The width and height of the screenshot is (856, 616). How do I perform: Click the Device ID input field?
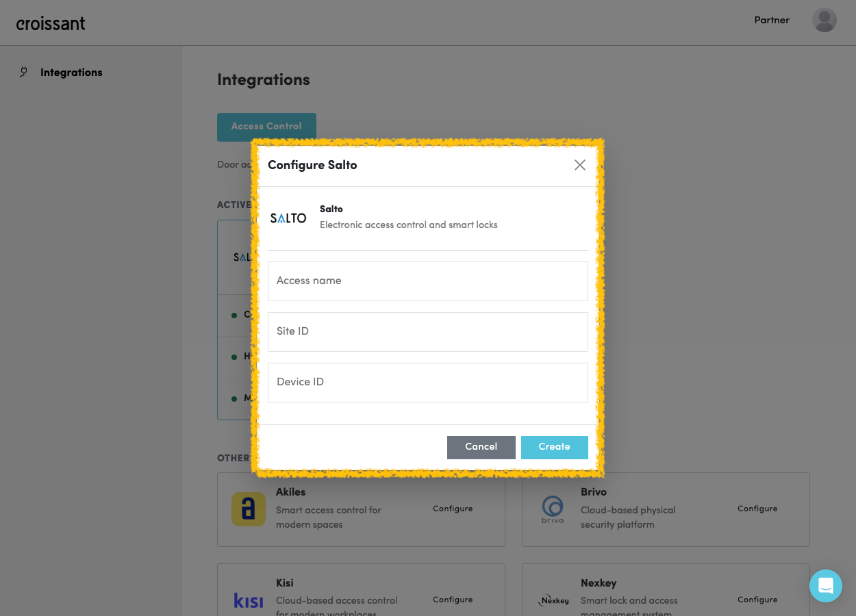coord(427,382)
